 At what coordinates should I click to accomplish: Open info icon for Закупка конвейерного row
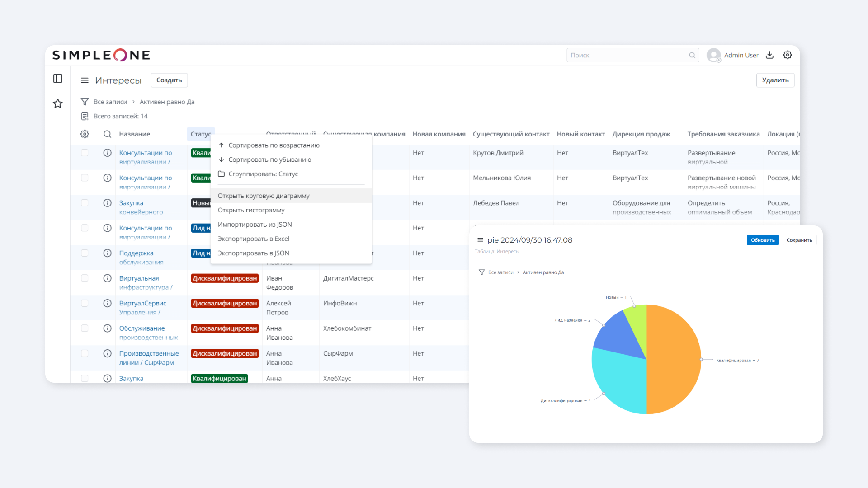pyautogui.click(x=107, y=203)
